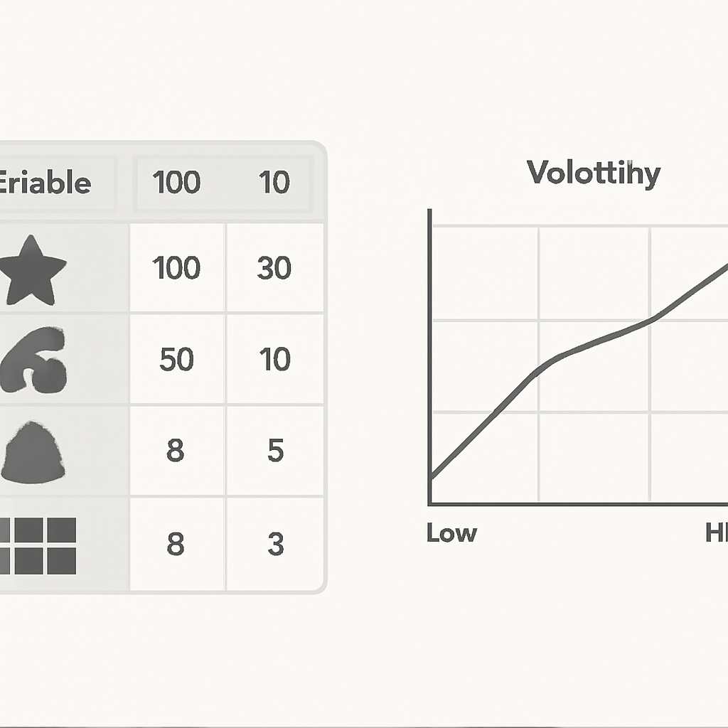Click the chart's vertical axis line
Viewport: 728px width, 728px height.
[x=429, y=357]
